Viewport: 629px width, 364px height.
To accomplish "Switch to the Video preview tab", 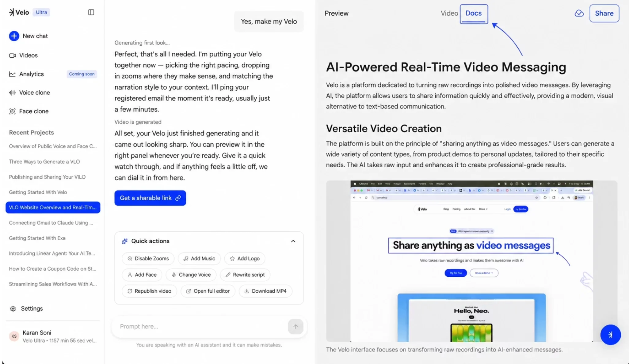I will (x=449, y=13).
